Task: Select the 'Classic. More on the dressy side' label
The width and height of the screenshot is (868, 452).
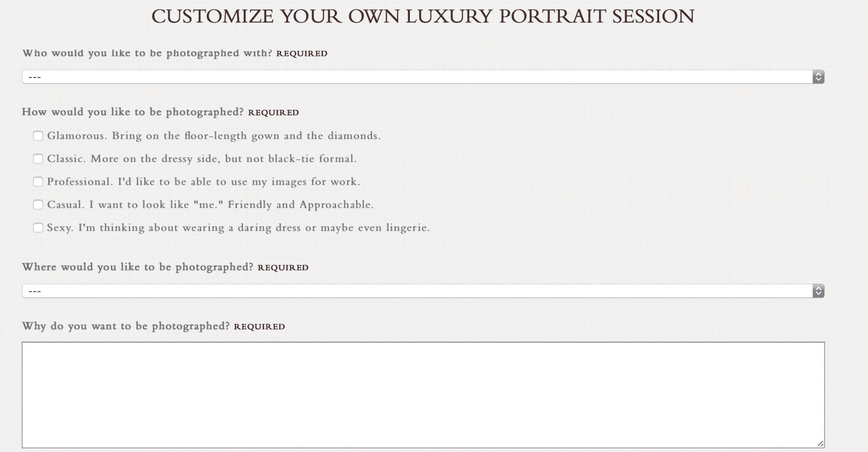Action: pos(202,159)
